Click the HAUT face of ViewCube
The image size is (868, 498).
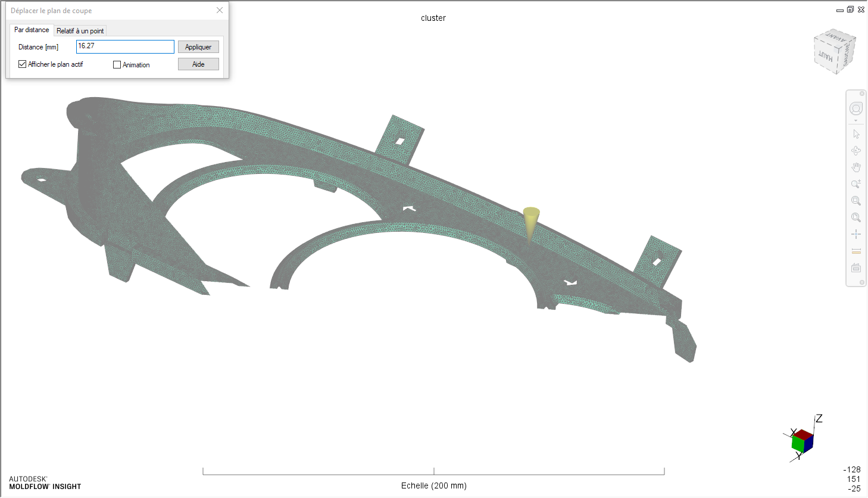826,57
